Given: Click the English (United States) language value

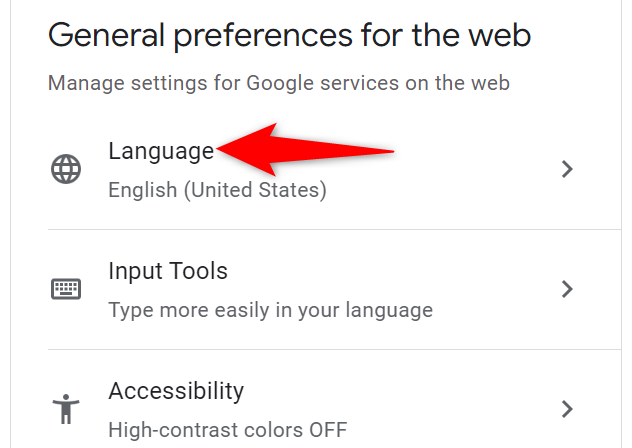Looking at the screenshot, I should 217,189.
